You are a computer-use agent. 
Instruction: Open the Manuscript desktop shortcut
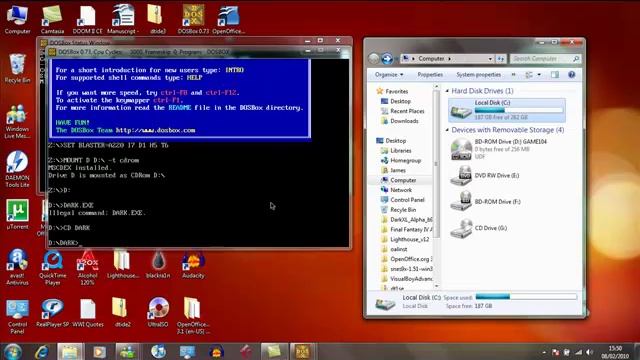tap(123, 18)
